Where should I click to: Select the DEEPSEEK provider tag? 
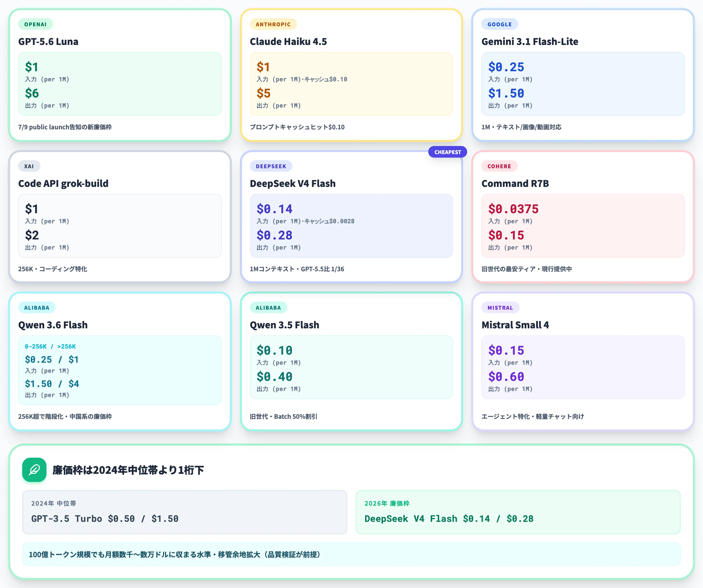pyautogui.click(x=271, y=166)
